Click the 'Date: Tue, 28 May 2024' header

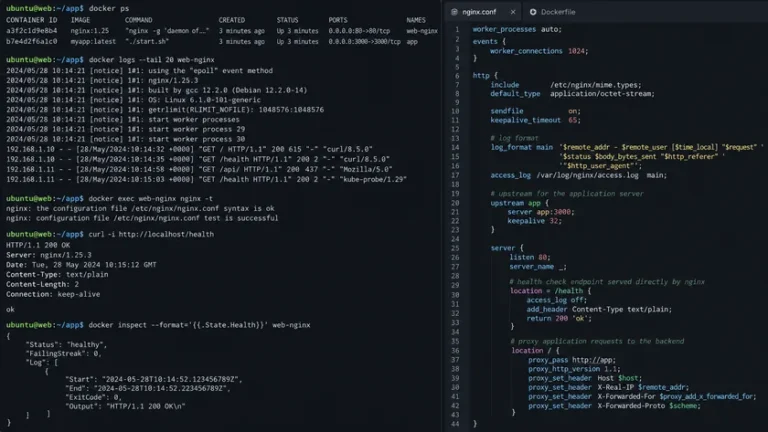click(81, 264)
